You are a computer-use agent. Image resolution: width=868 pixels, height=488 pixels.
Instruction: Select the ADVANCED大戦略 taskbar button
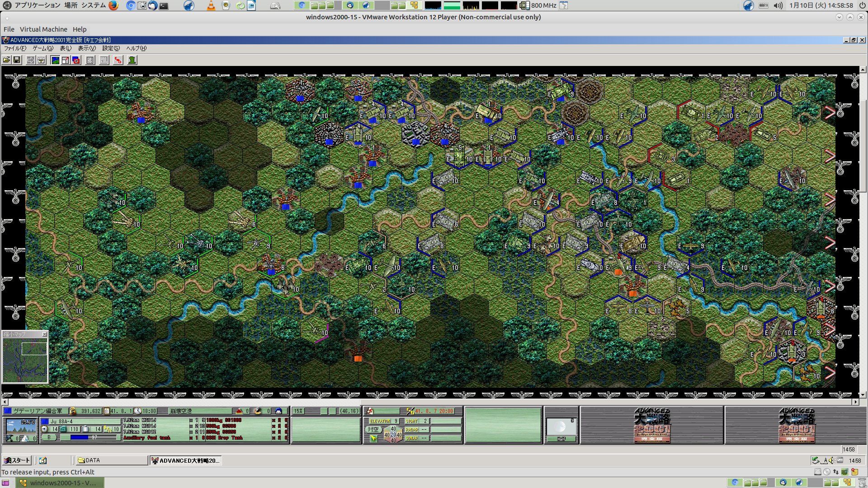[185, 460]
